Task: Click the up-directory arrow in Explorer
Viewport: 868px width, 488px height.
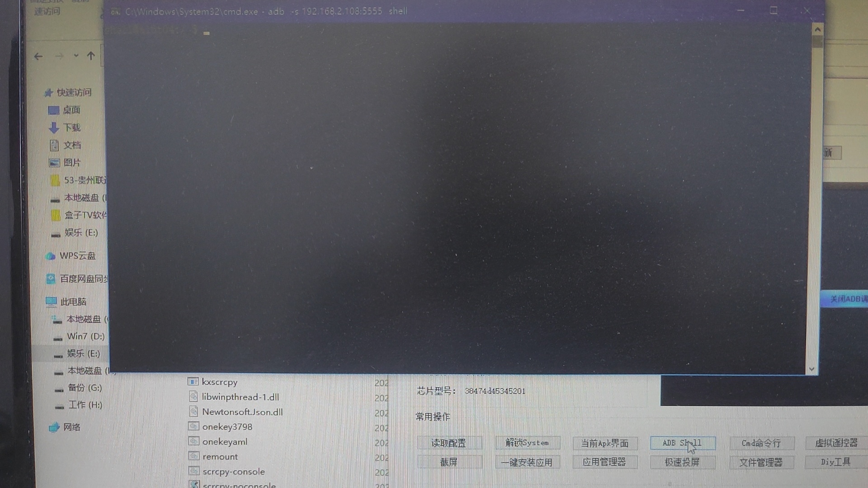Action: tap(91, 56)
